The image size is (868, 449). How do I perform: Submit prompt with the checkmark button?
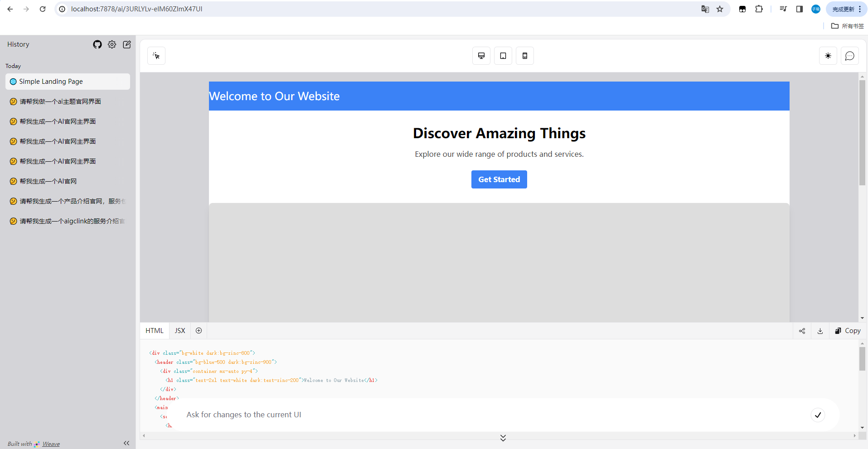coord(818,415)
